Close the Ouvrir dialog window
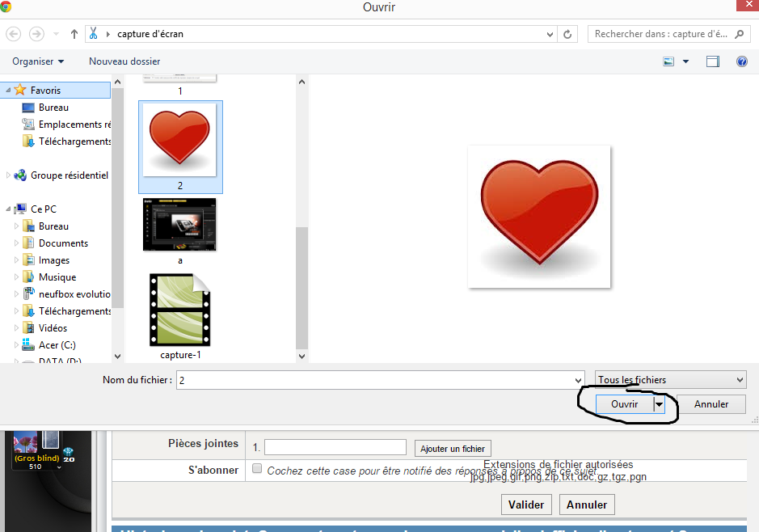Image resolution: width=759 pixels, height=532 pixels. (748, 5)
